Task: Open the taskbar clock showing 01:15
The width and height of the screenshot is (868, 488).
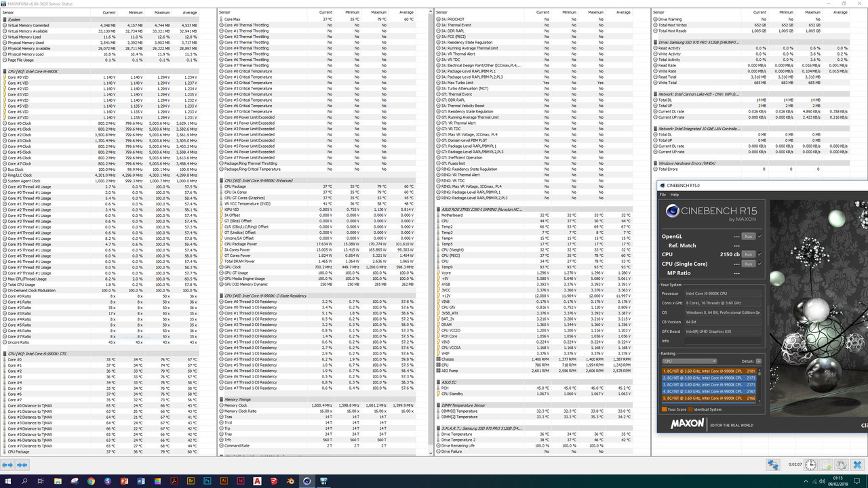Action: 838,481
